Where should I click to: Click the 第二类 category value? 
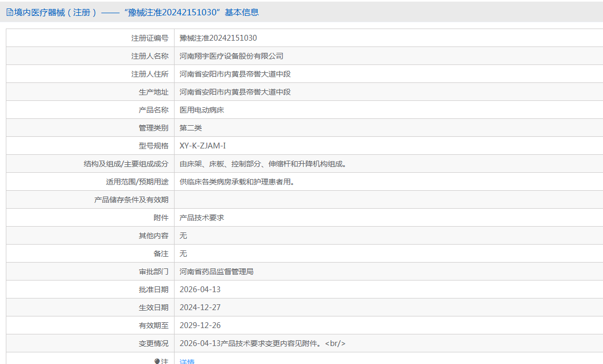click(191, 128)
